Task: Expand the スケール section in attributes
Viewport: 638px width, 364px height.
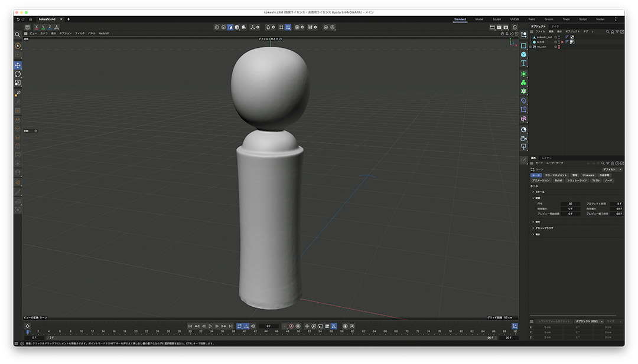Action: pos(539,192)
